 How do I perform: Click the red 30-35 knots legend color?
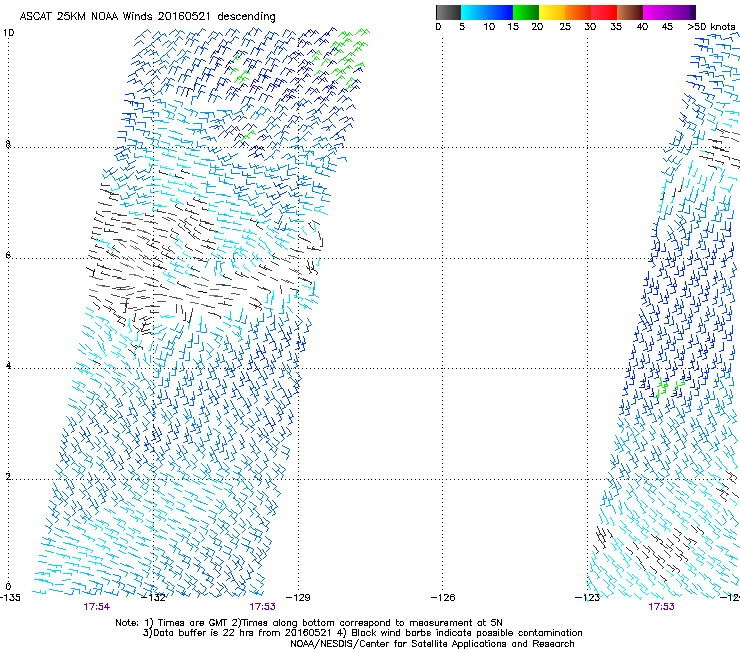point(604,12)
